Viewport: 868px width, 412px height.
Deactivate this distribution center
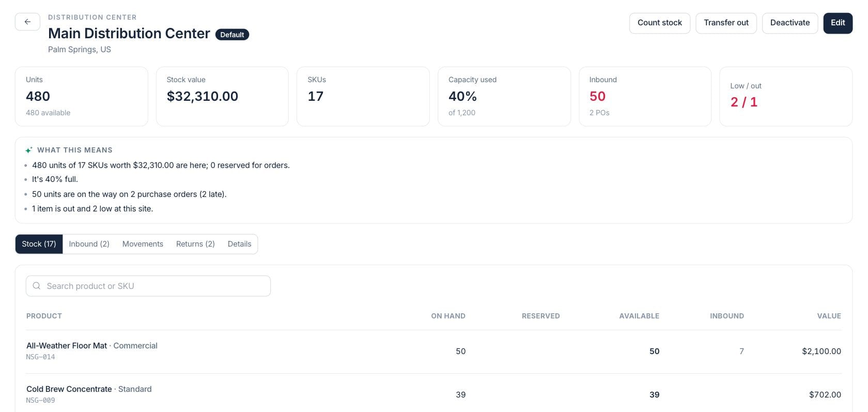click(x=790, y=23)
